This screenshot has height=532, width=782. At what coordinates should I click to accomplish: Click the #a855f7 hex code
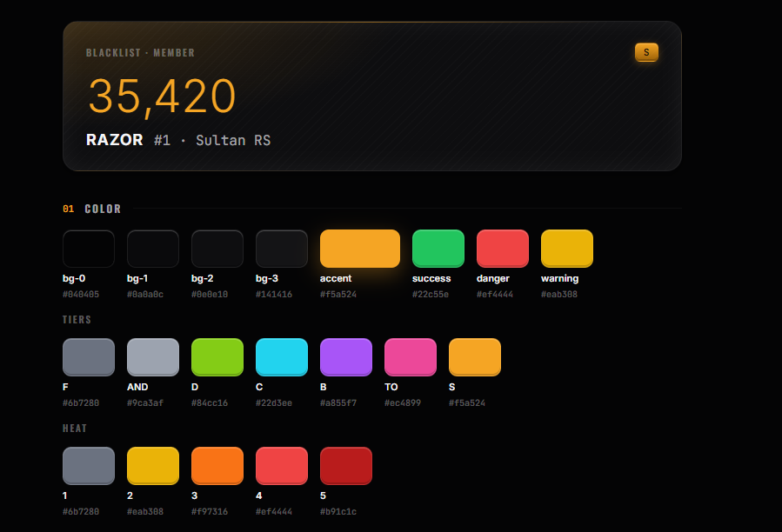[338, 402]
